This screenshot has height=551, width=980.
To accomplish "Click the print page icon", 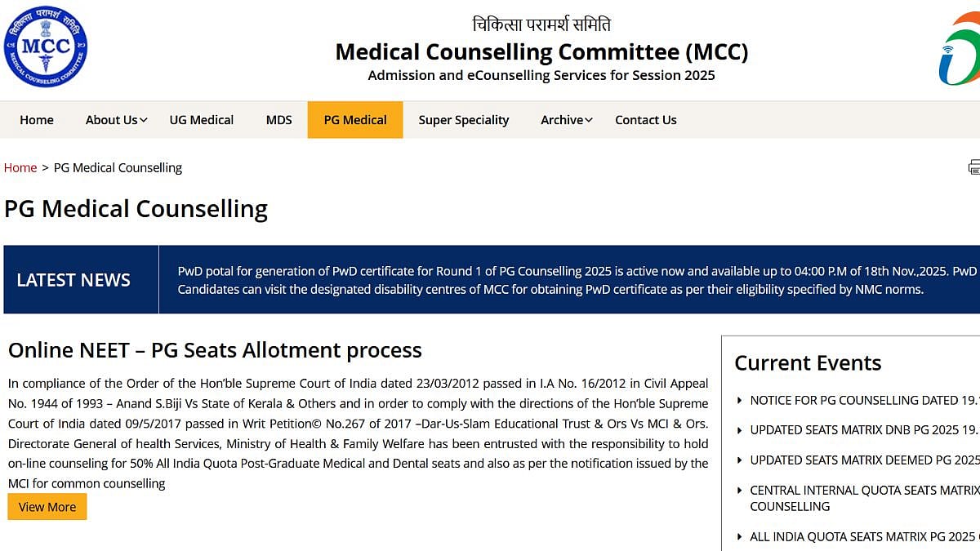I will tap(973, 167).
